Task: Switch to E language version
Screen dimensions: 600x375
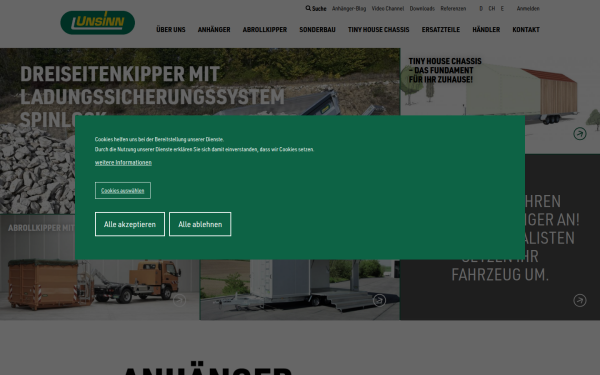Action: click(x=502, y=8)
